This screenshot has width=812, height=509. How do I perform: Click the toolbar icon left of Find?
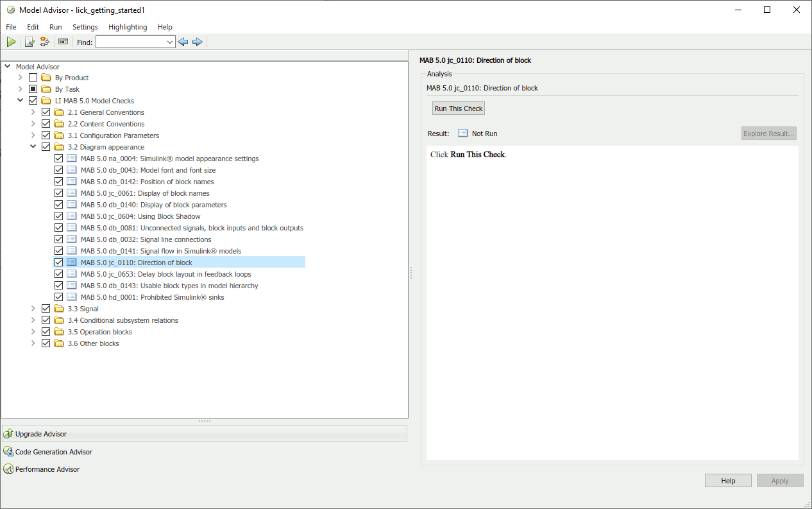(x=63, y=42)
